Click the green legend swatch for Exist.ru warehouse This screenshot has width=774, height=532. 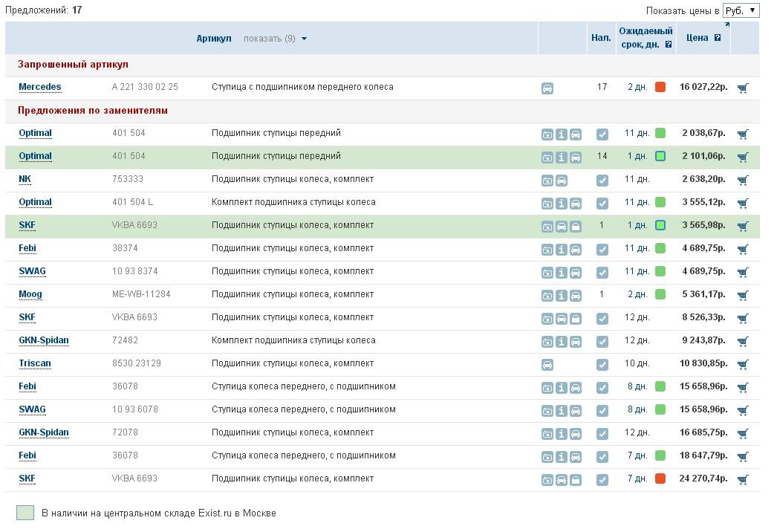tap(25, 513)
